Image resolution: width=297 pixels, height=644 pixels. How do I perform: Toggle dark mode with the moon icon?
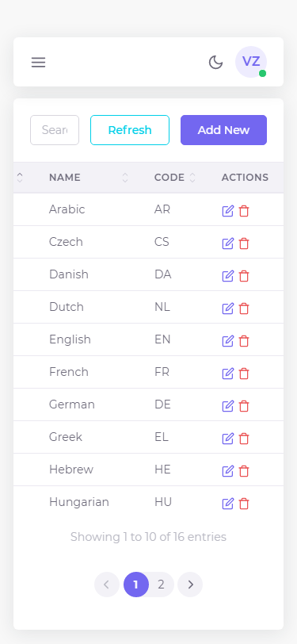point(215,63)
